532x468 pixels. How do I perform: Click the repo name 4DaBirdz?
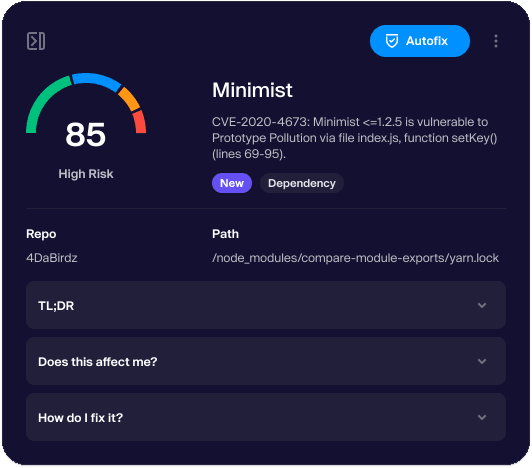pyautogui.click(x=52, y=258)
